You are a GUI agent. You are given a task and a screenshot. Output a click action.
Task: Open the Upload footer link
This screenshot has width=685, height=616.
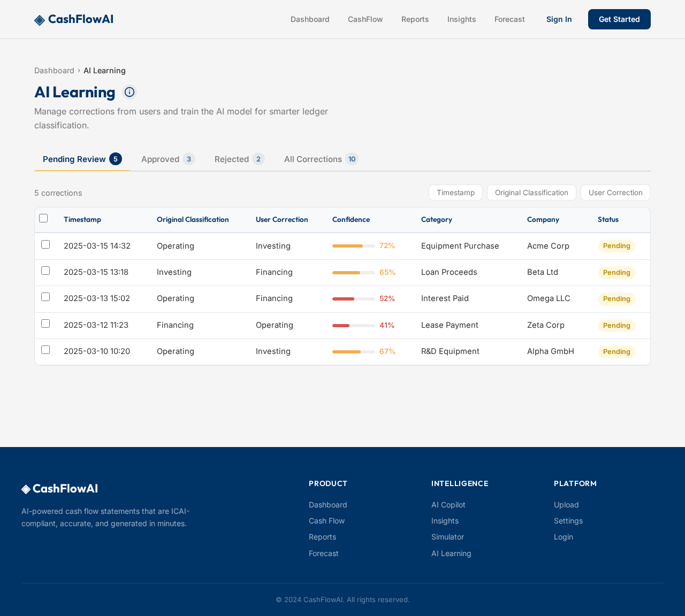[566, 505]
